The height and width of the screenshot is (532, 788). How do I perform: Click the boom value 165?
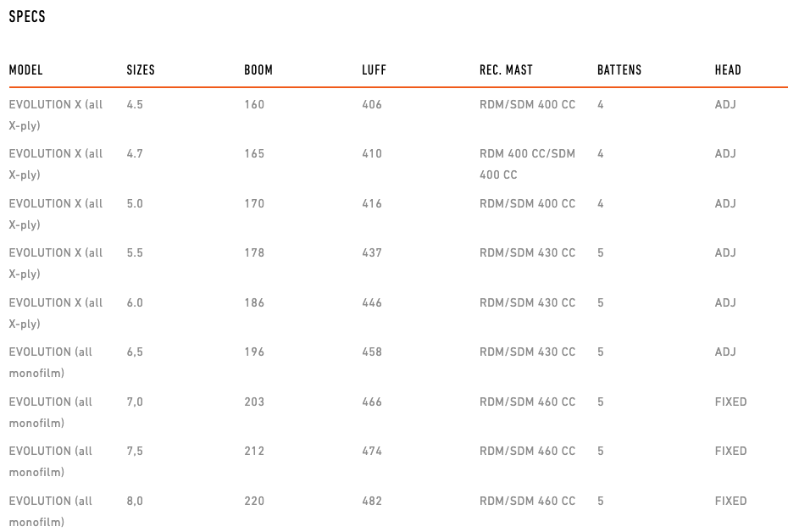pyautogui.click(x=254, y=153)
